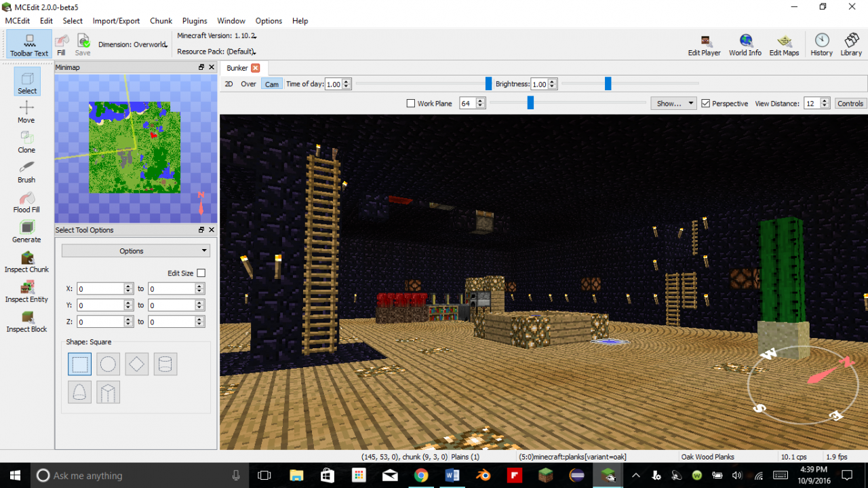The image size is (868, 488).
Task: Switch to the Cam view mode
Action: coord(271,83)
